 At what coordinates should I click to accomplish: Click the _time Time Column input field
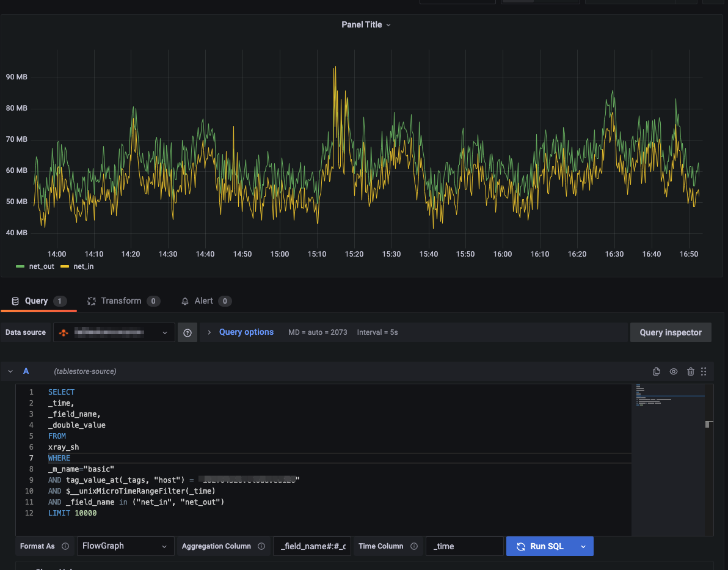pyautogui.click(x=465, y=546)
